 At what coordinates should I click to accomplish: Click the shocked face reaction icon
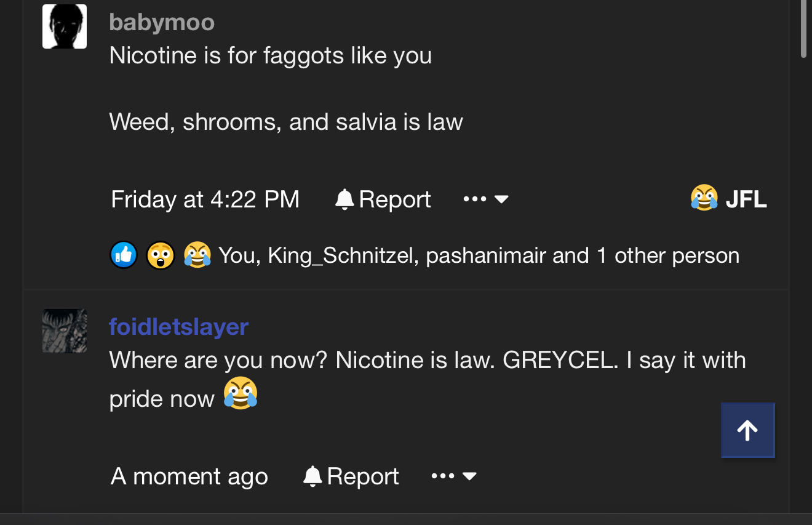pyautogui.click(x=161, y=255)
